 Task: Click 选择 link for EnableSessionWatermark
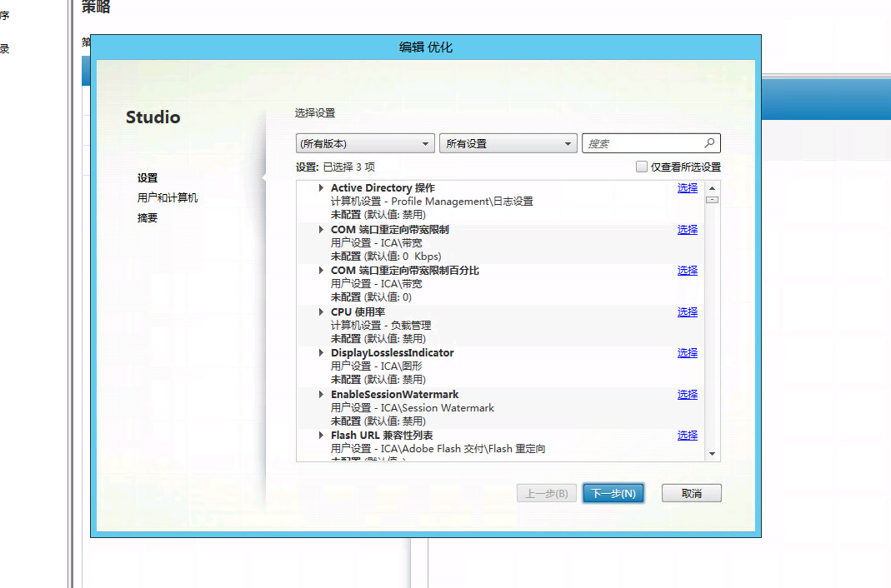pos(687,395)
